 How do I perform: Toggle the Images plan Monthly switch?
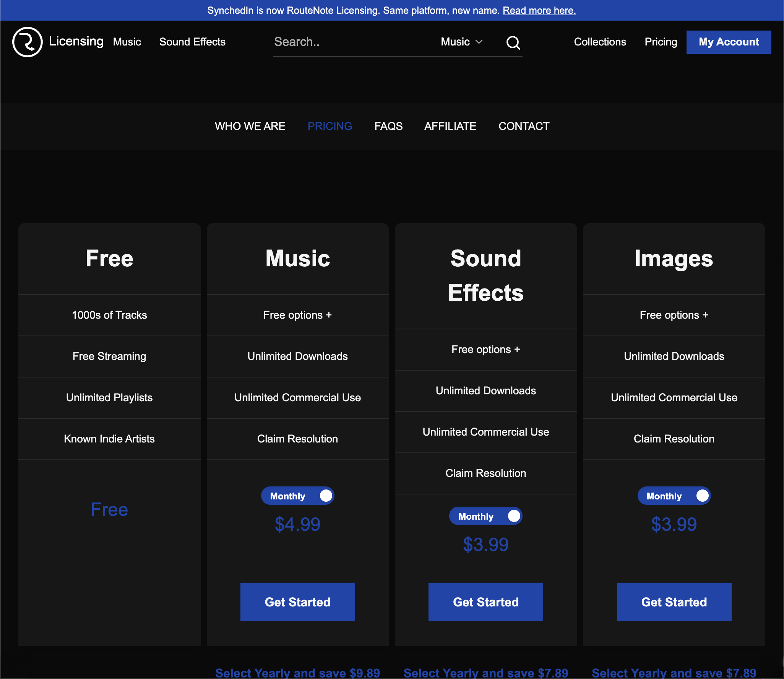click(x=674, y=496)
